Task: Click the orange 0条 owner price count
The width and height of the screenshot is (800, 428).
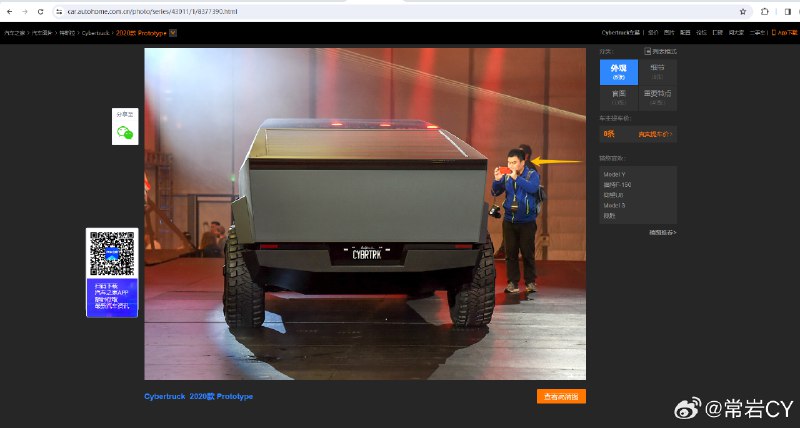Action: [609, 134]
